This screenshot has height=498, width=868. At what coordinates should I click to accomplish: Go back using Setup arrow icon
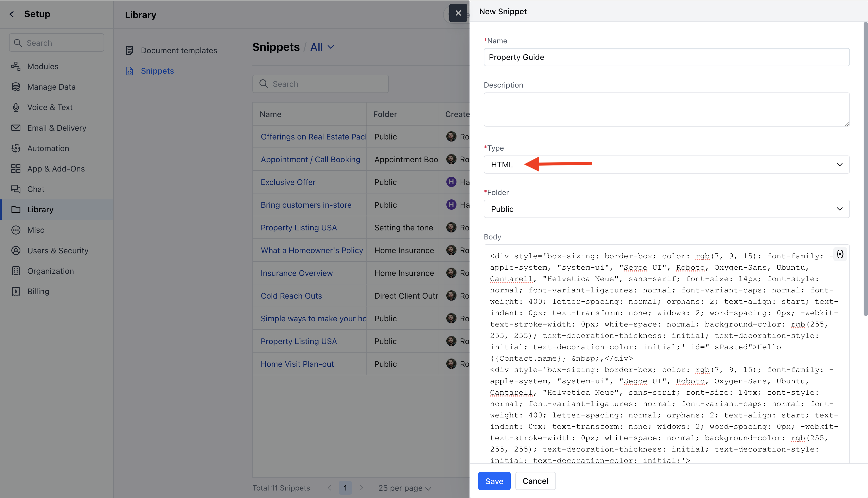[12, 14]
